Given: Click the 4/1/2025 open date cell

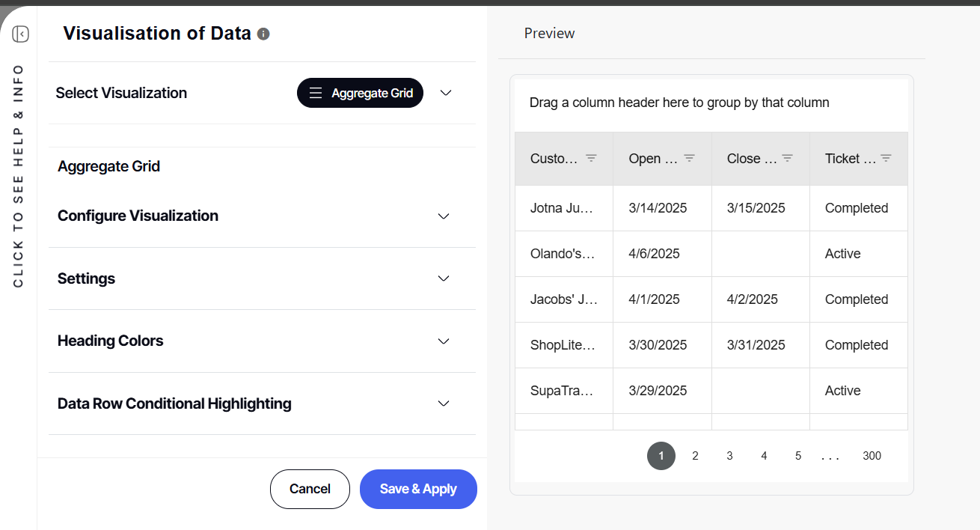Looking at the screenshot, I should pyautogui.click(x=662, y=299).
